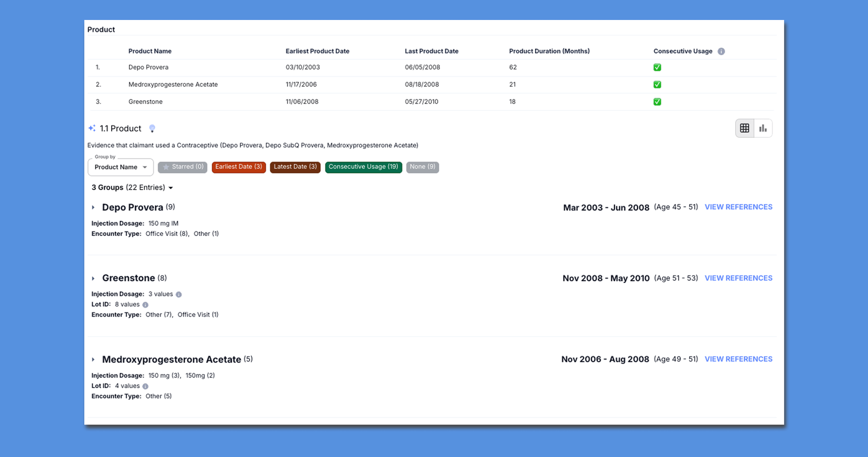Expand the Medroxyprogesterone Acetate group

point(93,359)
